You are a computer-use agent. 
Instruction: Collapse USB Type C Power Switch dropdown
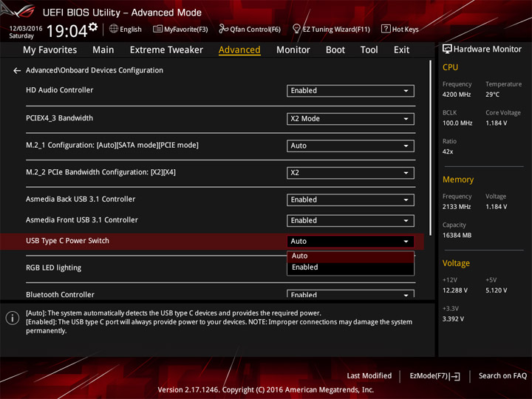[350, 241]
